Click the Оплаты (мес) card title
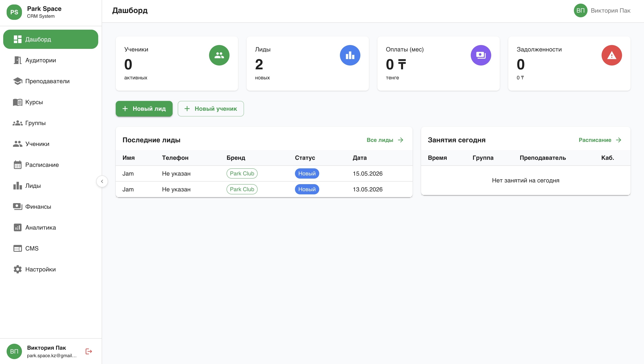644x364 pixels. (x=404, y=49)
